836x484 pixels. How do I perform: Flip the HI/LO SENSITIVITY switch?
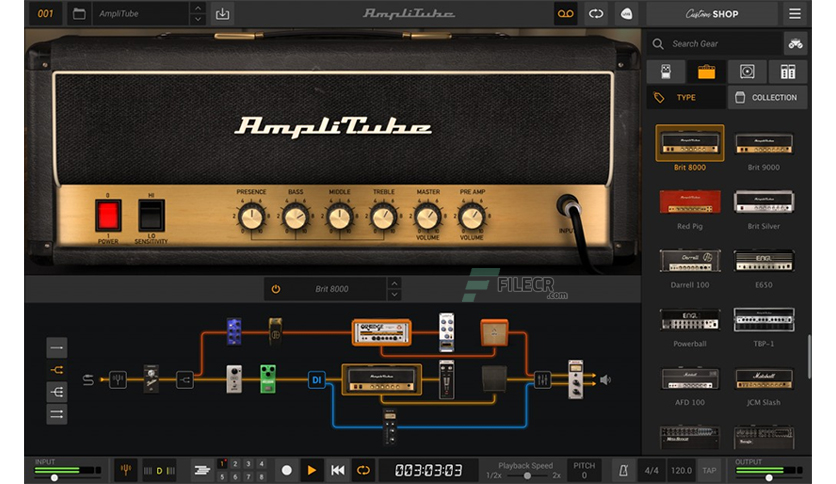151,215
